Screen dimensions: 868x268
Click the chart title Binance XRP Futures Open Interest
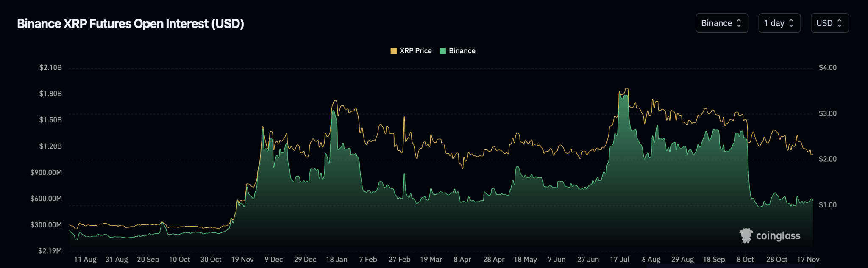point(131,24)
